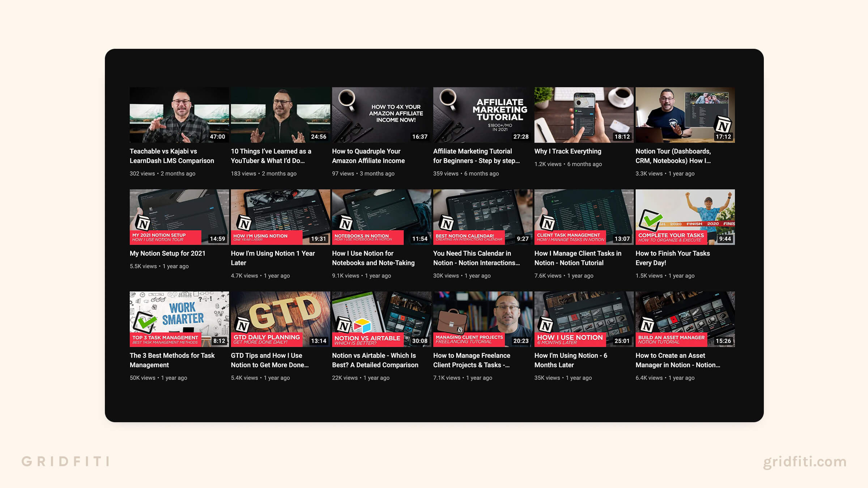Screen dimensions: 868x488
Task: Click the '359 views • 6 months ago' text
Action: point(466,174)
